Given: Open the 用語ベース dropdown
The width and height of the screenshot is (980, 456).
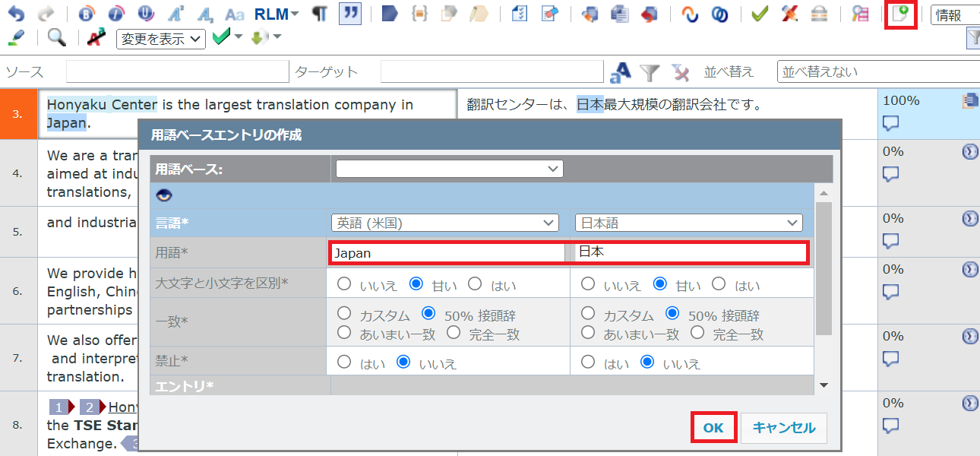Looking at the screenshot, I should point(450,169).
